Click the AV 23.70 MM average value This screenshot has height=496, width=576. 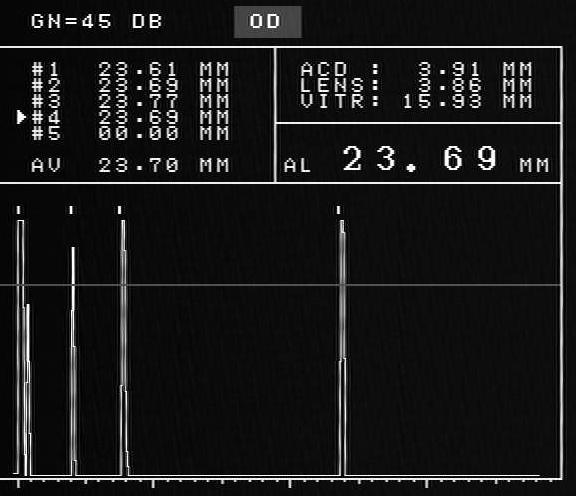pos(130,165)
